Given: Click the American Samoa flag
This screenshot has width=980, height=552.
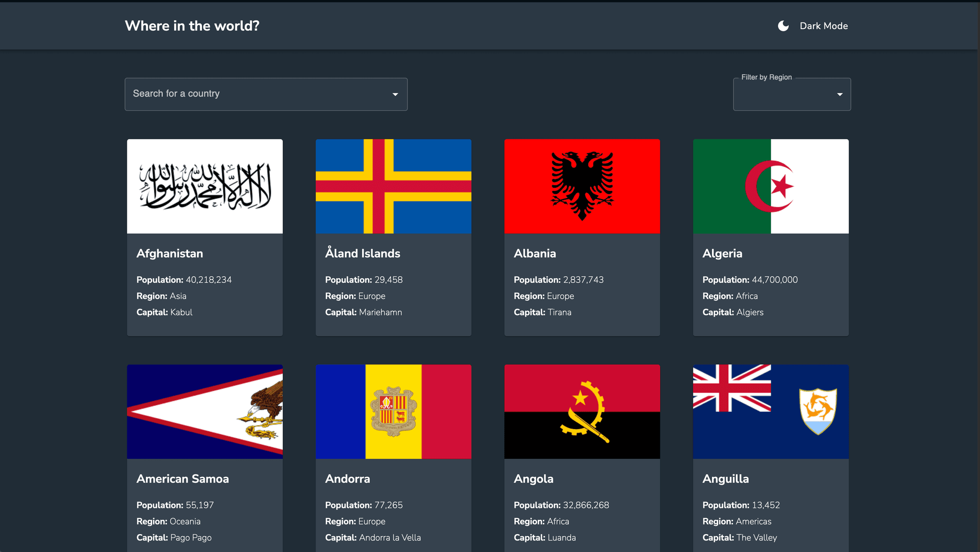Looking at the screenshot, I should (x=205, y=412).
